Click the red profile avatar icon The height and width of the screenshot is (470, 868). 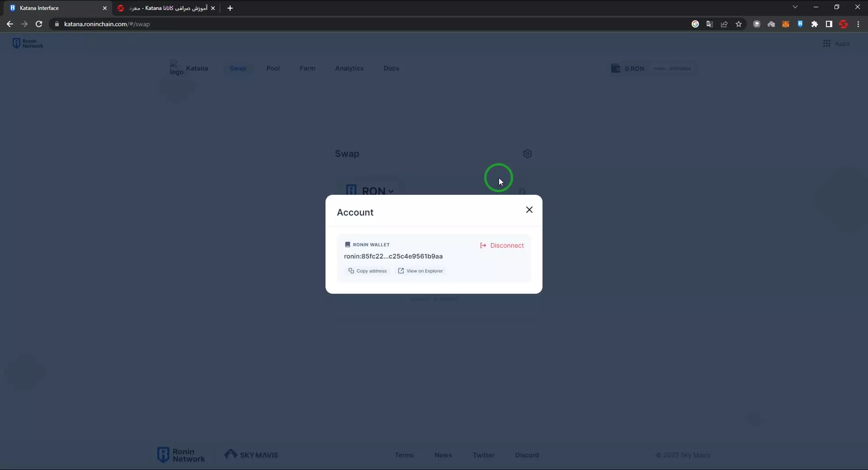pos(844,24)
